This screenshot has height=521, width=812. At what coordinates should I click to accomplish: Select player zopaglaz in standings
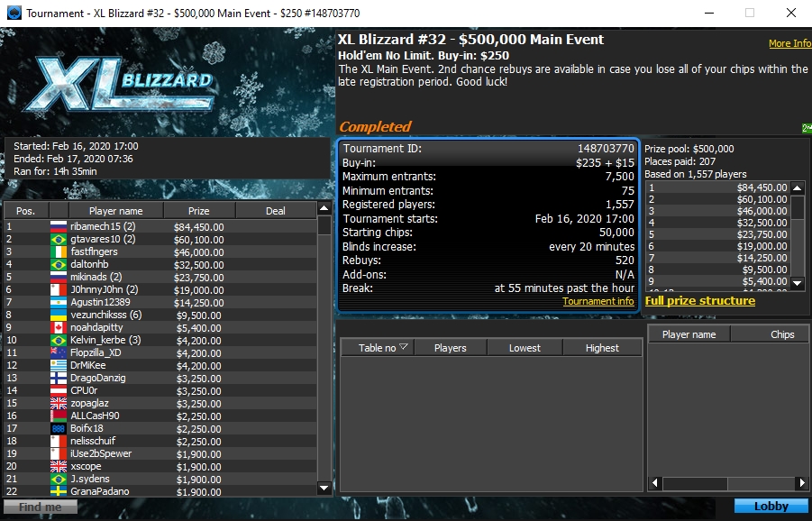[x=160, y=404]
